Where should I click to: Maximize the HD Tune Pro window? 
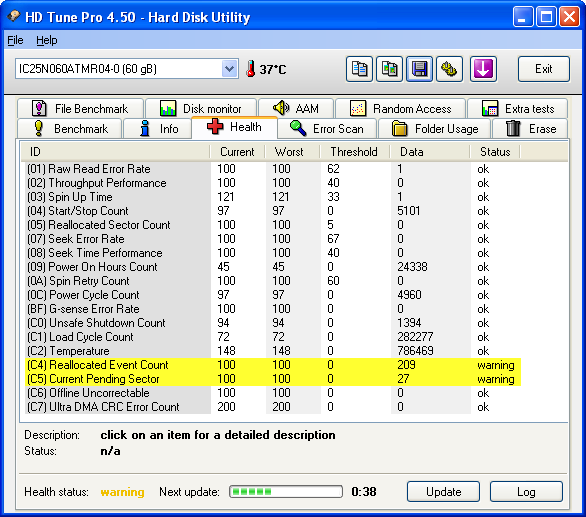546,17
